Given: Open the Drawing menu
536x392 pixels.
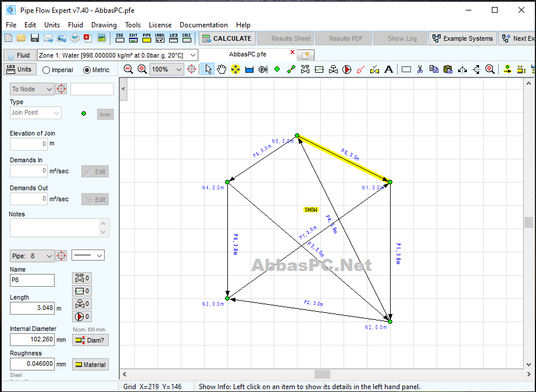Looking at the screenshot, I should coord(104,25).
